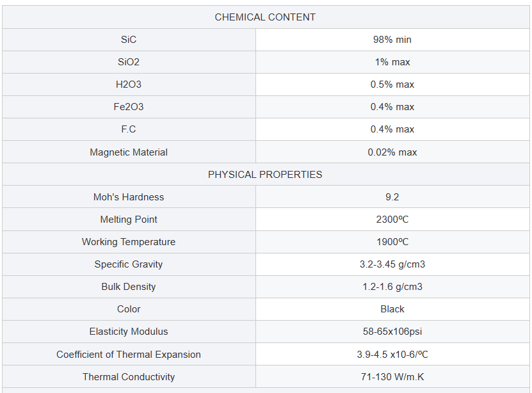Click the Magnetic Material label
Viewport: 532px width, 393px height.
[x=129, y=152]
